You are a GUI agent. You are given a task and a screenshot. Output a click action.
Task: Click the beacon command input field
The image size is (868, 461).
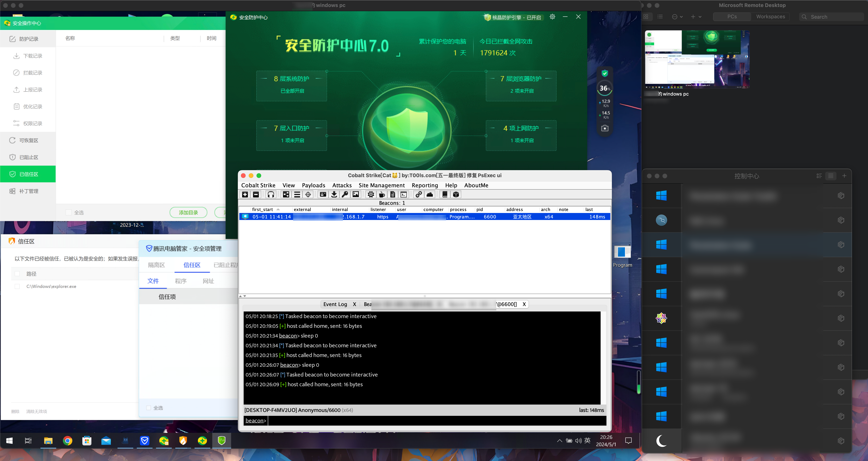[435, 421]
